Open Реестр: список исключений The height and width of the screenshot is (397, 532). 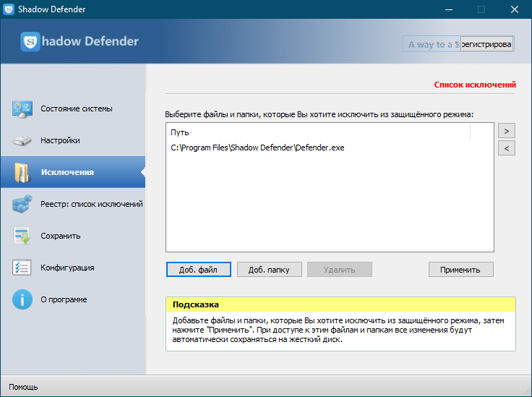73,204
